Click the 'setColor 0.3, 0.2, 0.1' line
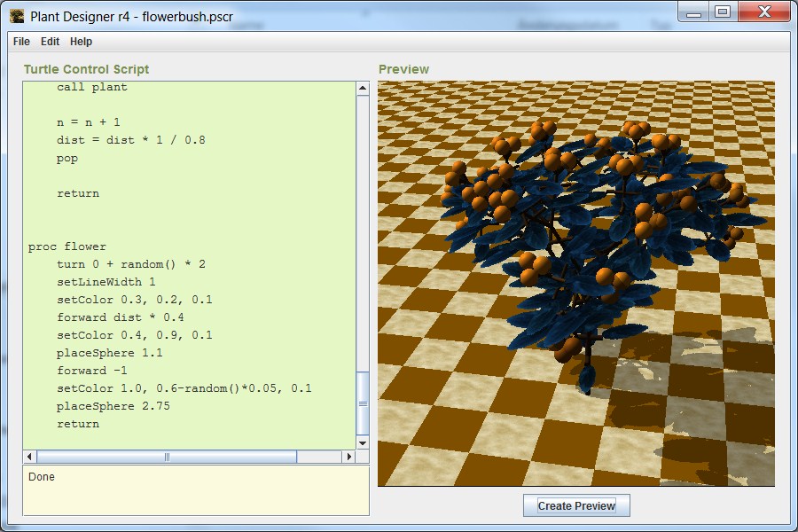 coord(135,300)
